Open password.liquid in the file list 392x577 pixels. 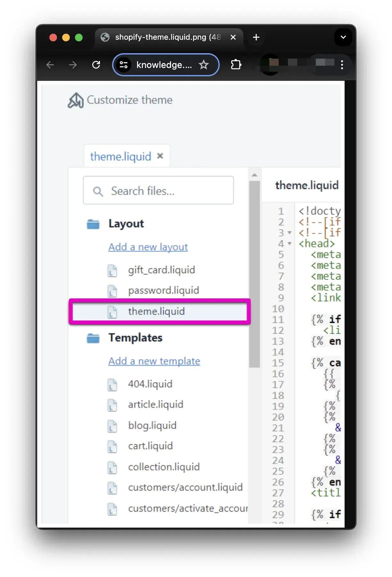pyautogui.click(x=164, y=290)
